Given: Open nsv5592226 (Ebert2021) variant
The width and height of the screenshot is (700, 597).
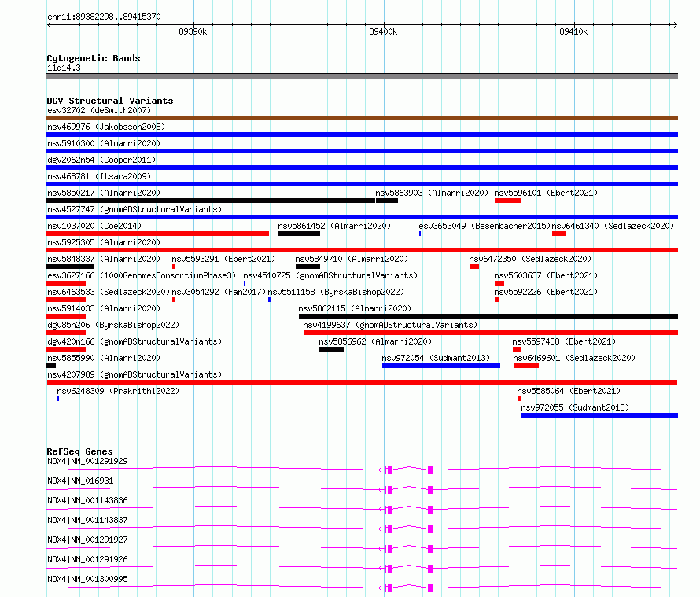Looking at the screenshot, I should (x=546, y=292).
